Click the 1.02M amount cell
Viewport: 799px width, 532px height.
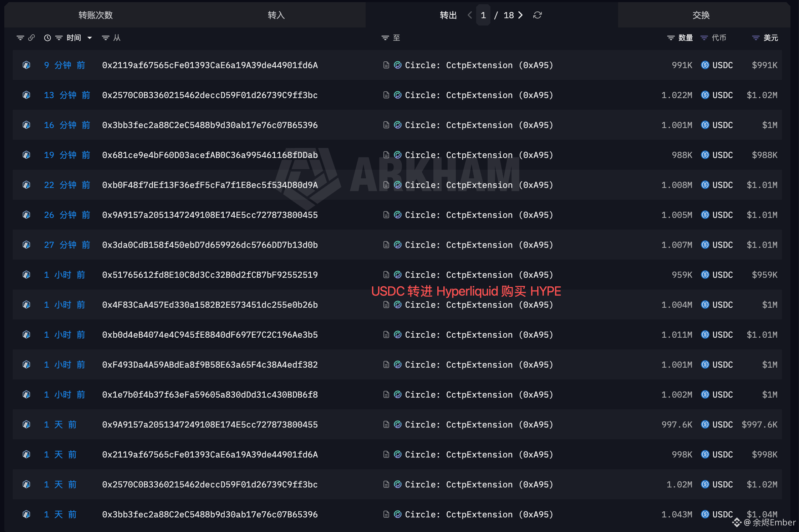pos(680,484)
